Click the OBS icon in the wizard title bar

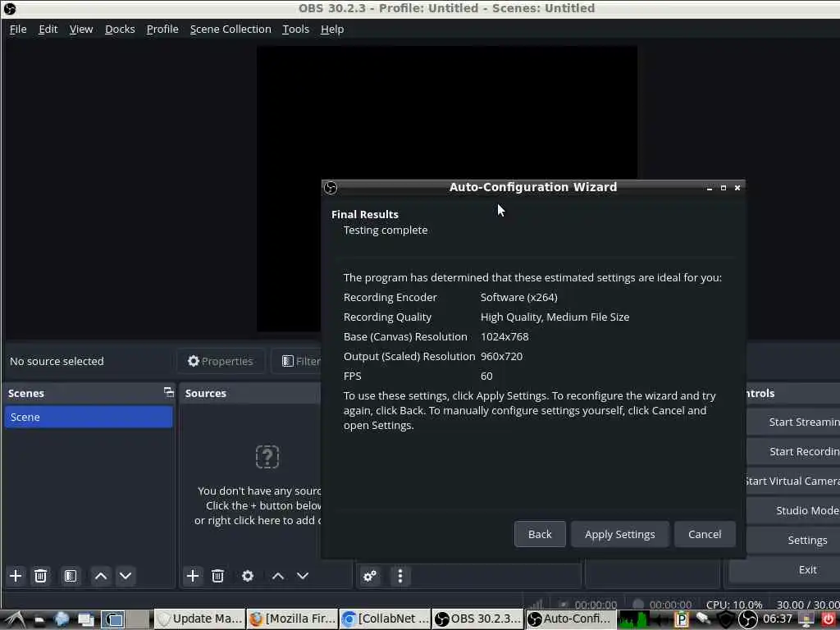[331, 188]
